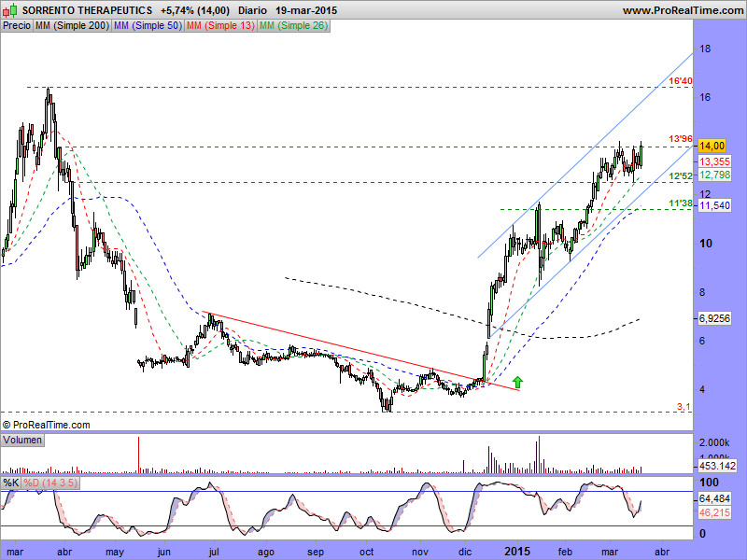Click the 18 price axis label
The height and width of the screenshot is (560, 747).
pyautogui.click(x=705, y=49)
